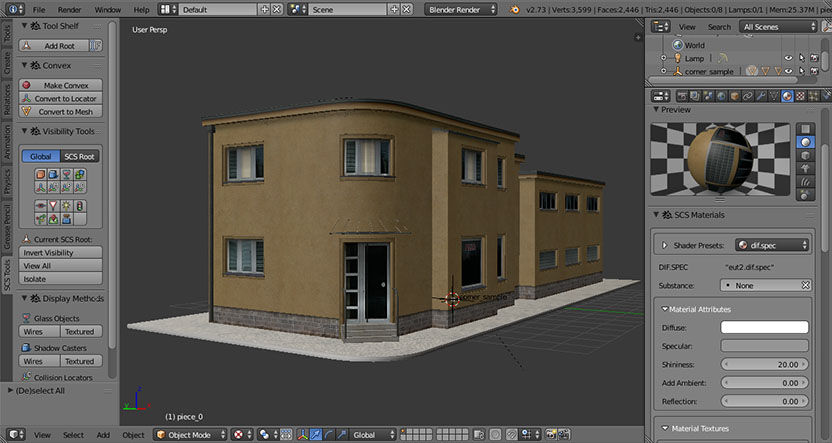Set Glass Objects display to Textured
832x443 pixels.
(x=80, y=332)
